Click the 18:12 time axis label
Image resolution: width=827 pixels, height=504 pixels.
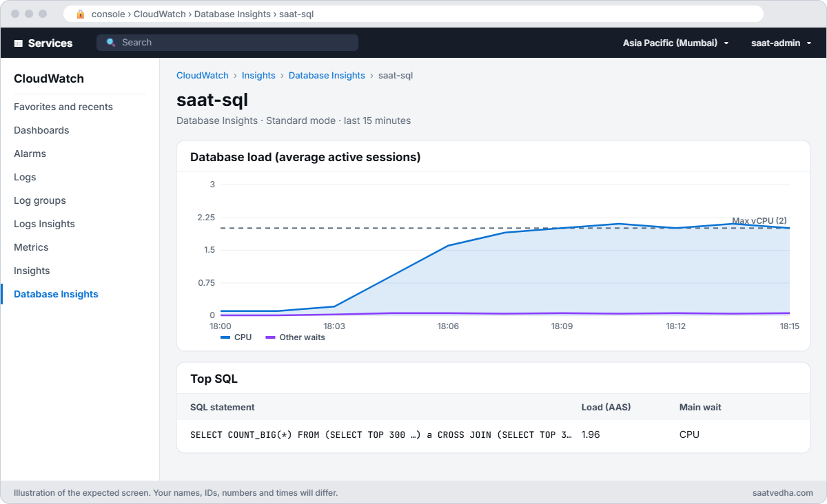[x=676, y=326]
